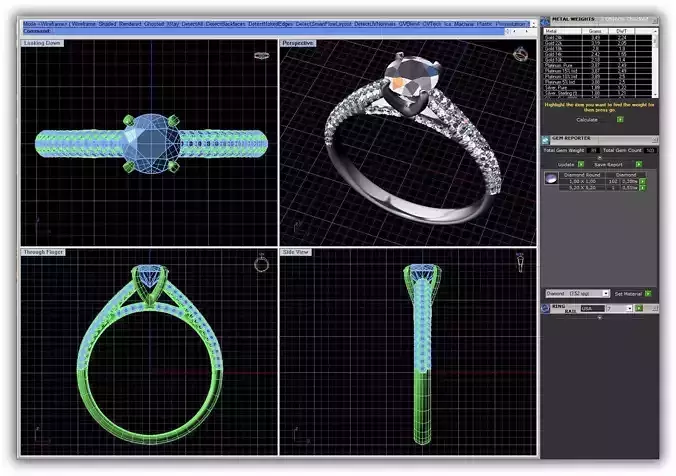Select the DetectBackfaces mode option

pyautogui.click(x=225, y=24)
